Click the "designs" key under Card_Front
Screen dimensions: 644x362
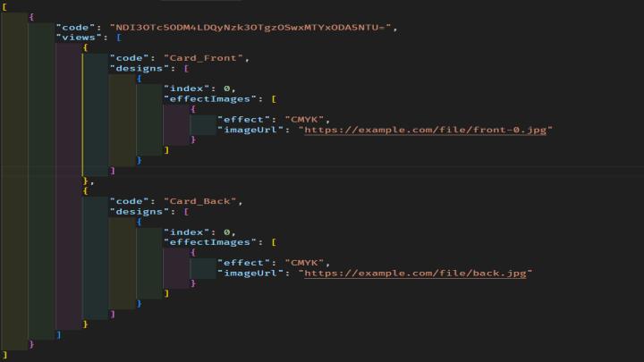coord(140,68)
